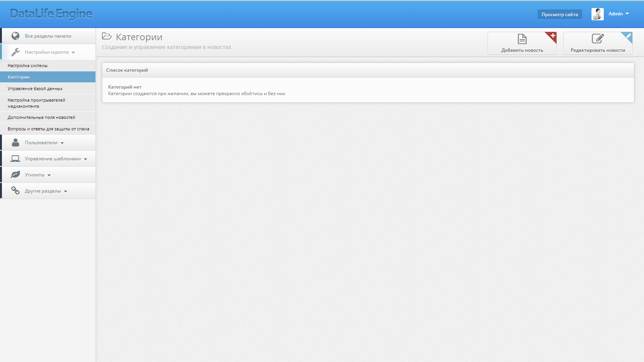This screenshot has width=644, height=362.
Task: Click the chain link icon for Другие разделы
Action: tap(15, 191)
